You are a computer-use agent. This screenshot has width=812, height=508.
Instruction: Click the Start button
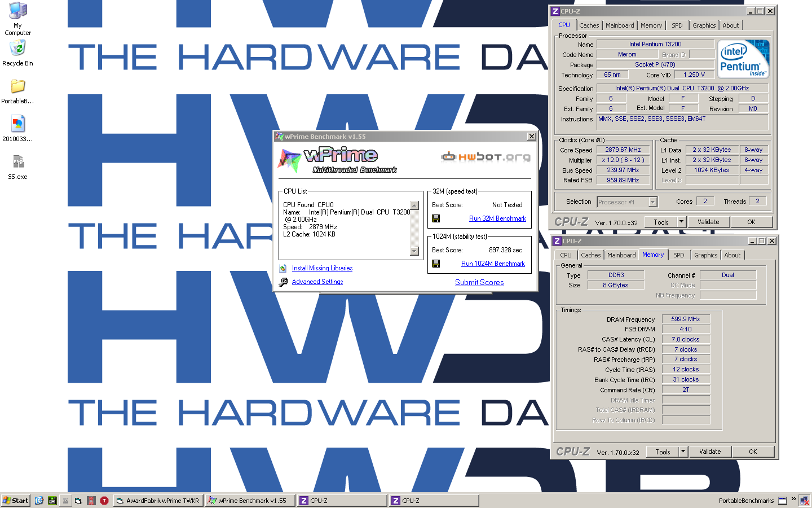(x=15, y=501)
